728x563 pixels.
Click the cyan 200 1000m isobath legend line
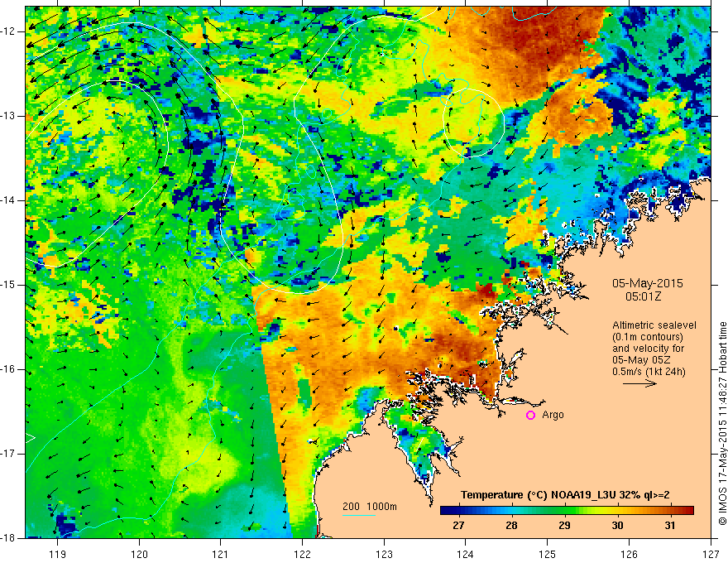[359, 515]
